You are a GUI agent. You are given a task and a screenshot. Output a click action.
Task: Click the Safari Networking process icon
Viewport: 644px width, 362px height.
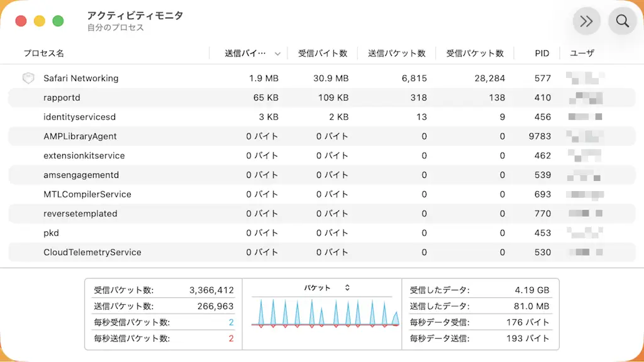click(27, 78)
